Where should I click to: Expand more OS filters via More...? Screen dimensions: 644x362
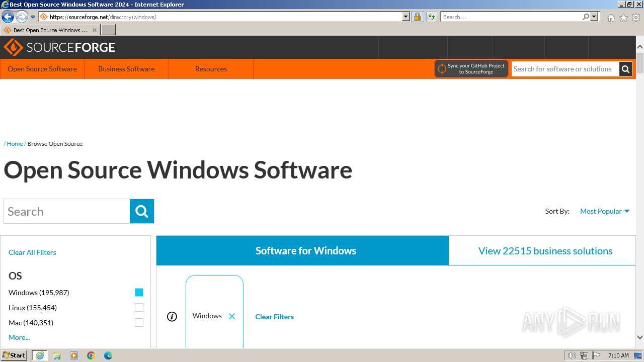[19, 337]
